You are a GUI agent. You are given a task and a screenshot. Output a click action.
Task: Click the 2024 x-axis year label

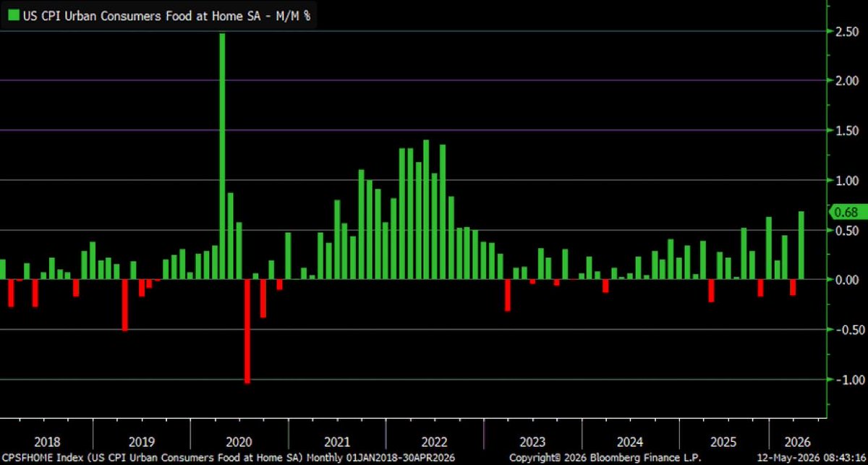point(630,441)
